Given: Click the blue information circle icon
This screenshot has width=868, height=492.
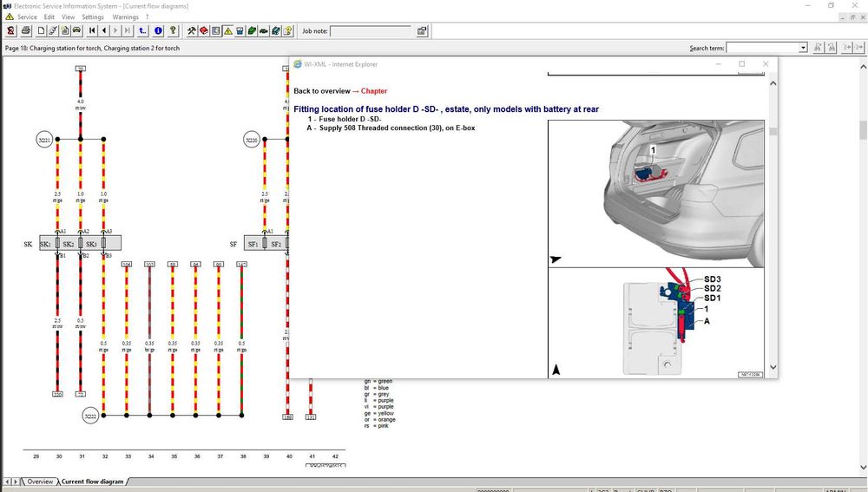Looking at the screenshot, I should tap(158, 31).
